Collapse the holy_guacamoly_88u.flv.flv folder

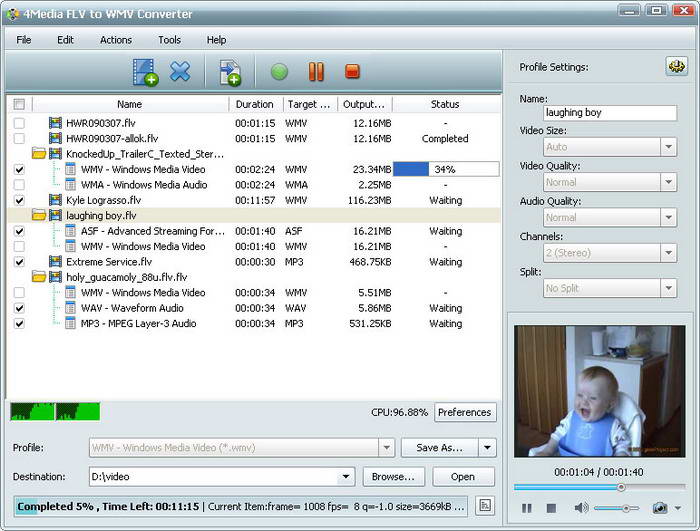click(39, 277)
